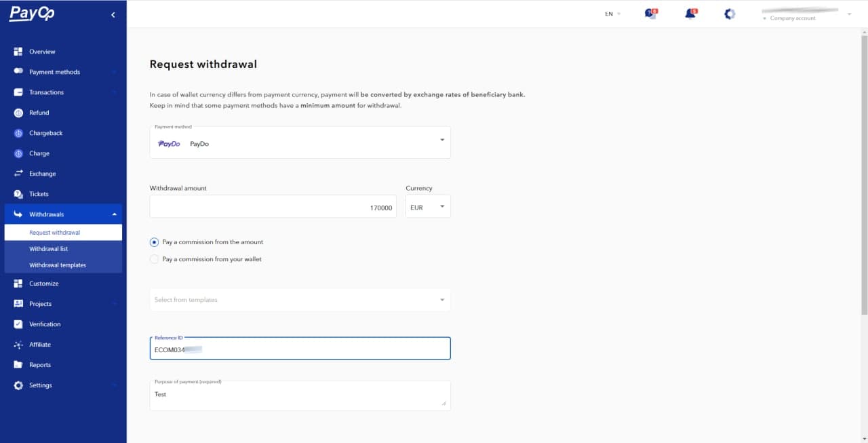This screenshot has width=868, height=443.
Task: Open Withdrawal list submenu item
Action: 49,249
